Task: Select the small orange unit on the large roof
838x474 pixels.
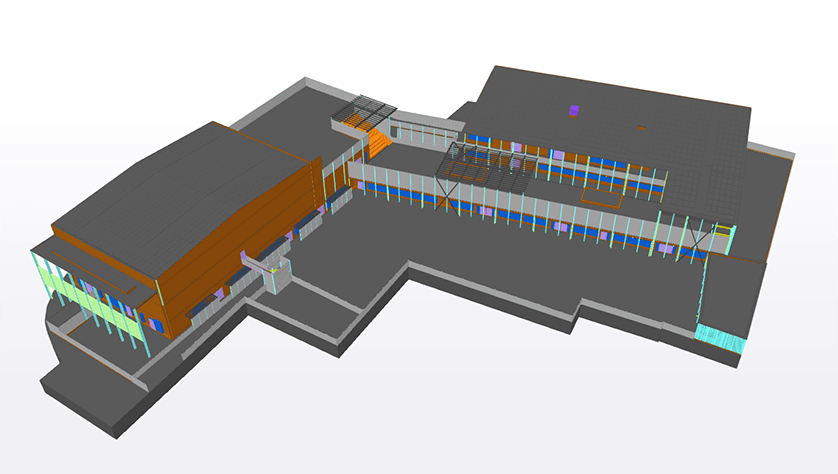Action: [642, 128]
